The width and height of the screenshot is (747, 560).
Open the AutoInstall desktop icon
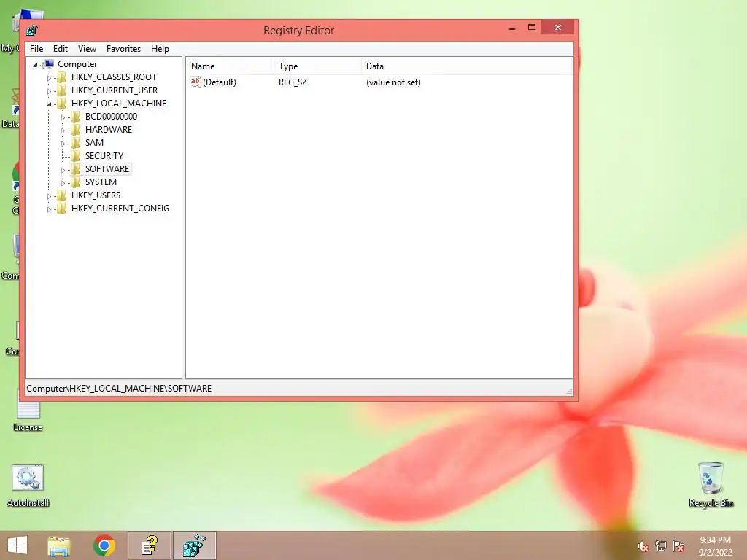coord(28,485)
